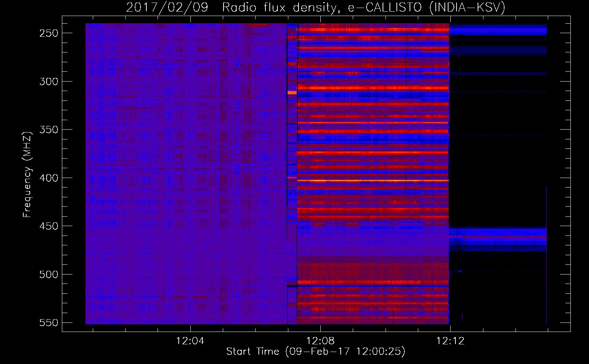The width and height of the screenshot is (589, 364).
Task: Click the '350' frequency tick label
Action: (x=49, y=130)
